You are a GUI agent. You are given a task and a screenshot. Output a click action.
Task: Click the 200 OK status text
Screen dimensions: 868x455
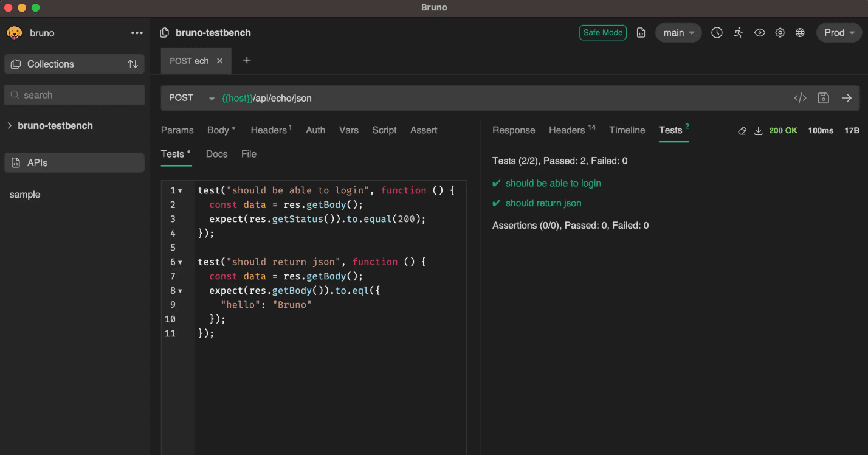pyautogui.click(x=783, y=131)
